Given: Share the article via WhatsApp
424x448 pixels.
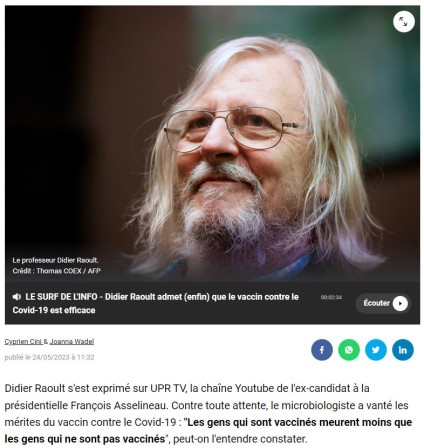Looking at the screenshot, I should tap(349, 350).
